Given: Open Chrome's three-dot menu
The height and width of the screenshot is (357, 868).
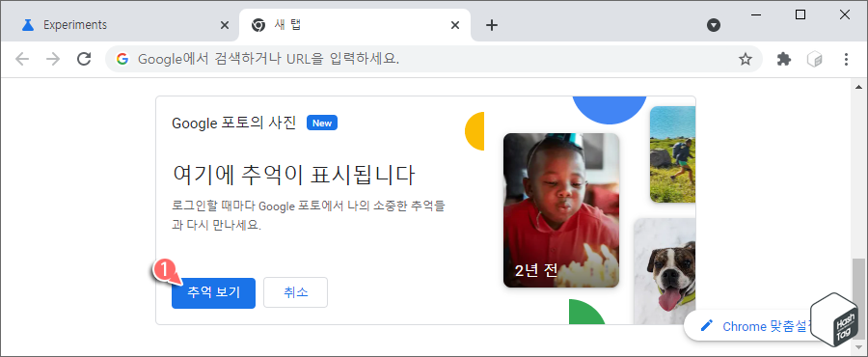Looking at the screenshot, I should [x=846, y=59].
